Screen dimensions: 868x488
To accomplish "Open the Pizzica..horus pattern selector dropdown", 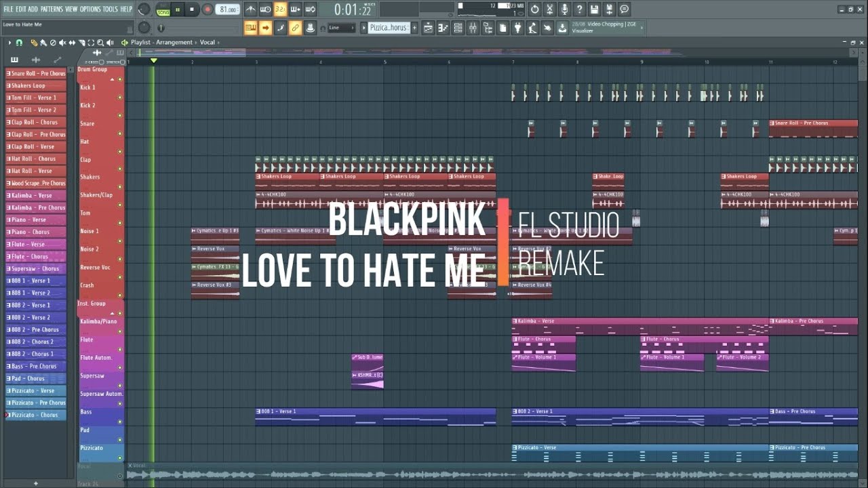I will pos(390,28).
